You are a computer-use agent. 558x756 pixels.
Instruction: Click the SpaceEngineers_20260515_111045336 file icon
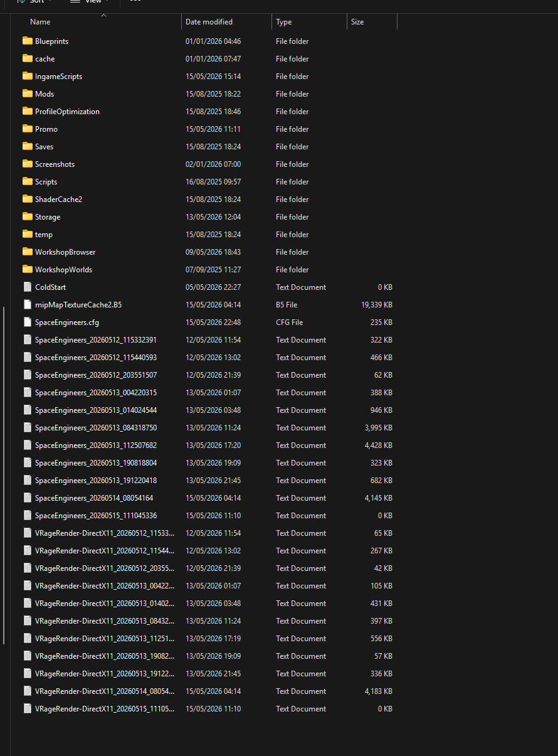click(x=27, y=515)
